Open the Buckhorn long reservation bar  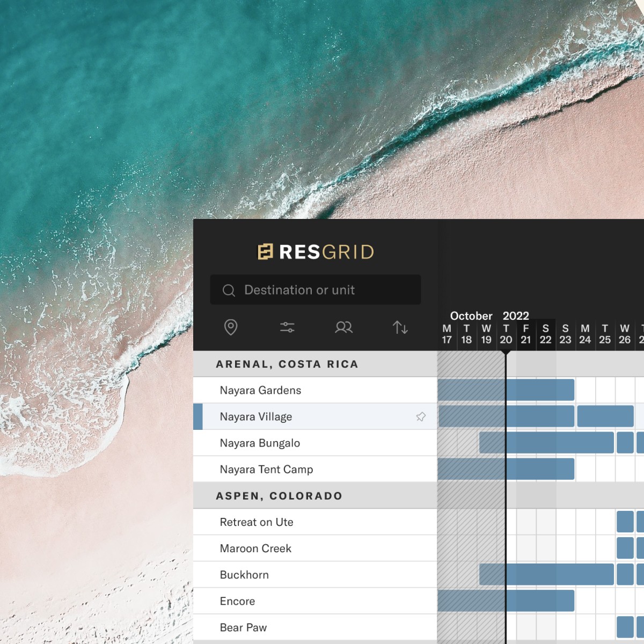coord(546,574)
